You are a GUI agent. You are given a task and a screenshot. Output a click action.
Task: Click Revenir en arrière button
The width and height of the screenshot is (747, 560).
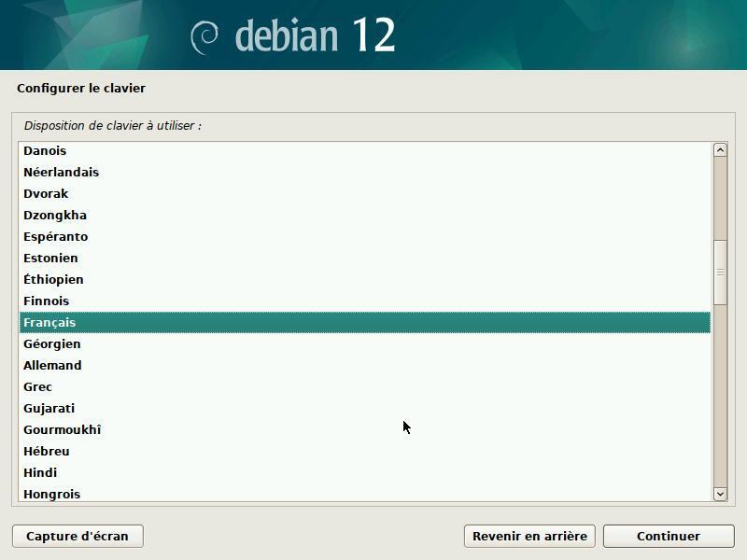point(529,536)
